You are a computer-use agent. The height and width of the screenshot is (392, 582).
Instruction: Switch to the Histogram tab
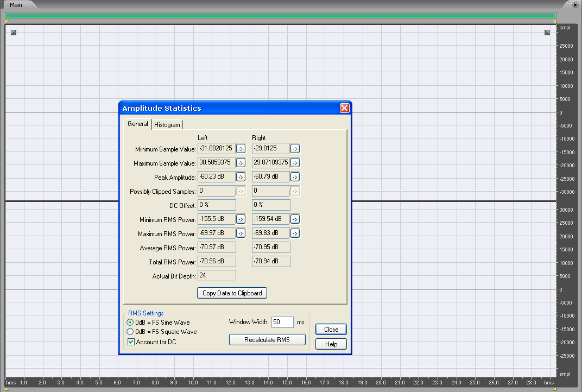point(167,125)
